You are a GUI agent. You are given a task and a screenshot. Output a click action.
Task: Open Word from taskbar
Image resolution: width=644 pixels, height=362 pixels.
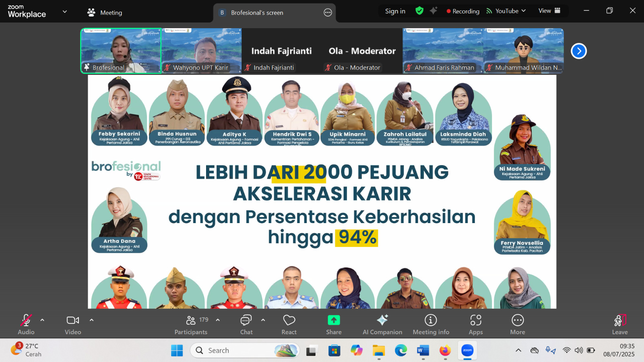[x=423, y=350]
